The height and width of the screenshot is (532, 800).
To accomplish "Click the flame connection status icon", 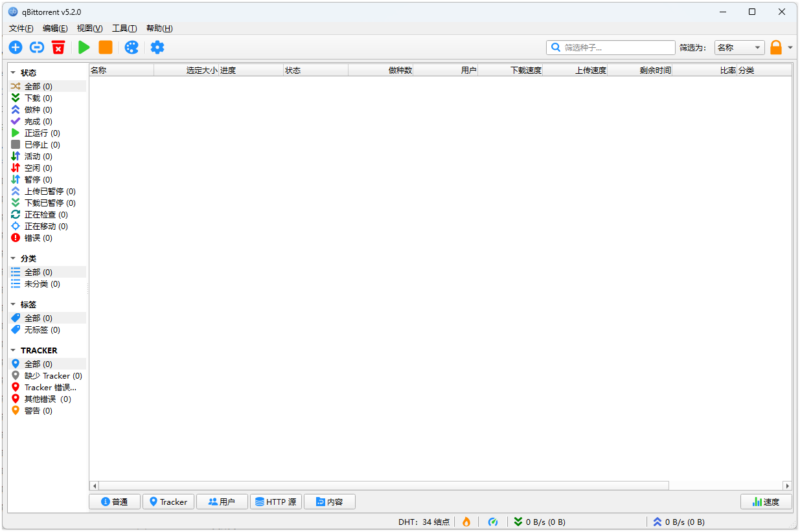I will click(x=466, y=522).
